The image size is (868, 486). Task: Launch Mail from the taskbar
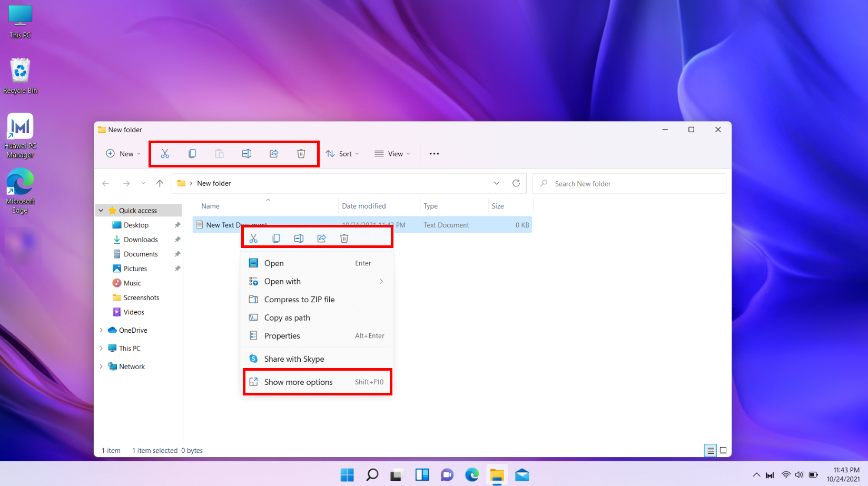522,475
